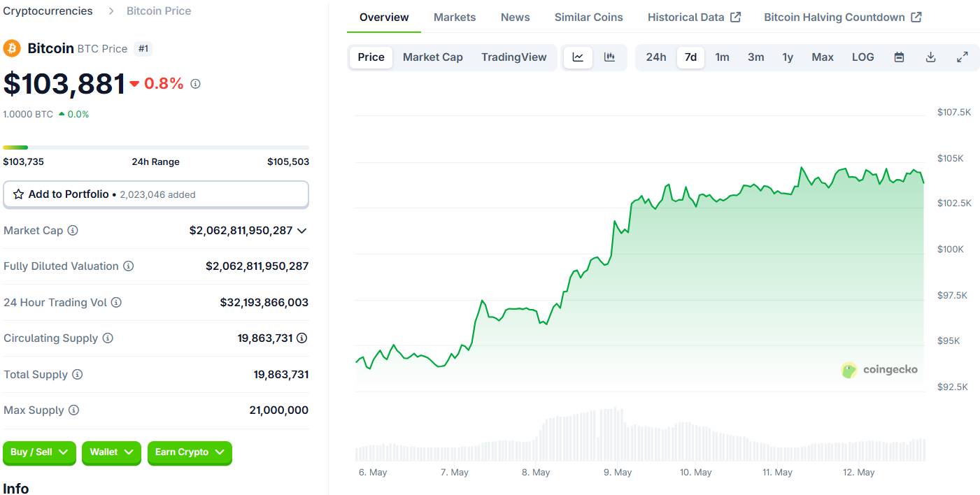Open the Overview tab
The image size is (980, 495).
coord(384,17)
